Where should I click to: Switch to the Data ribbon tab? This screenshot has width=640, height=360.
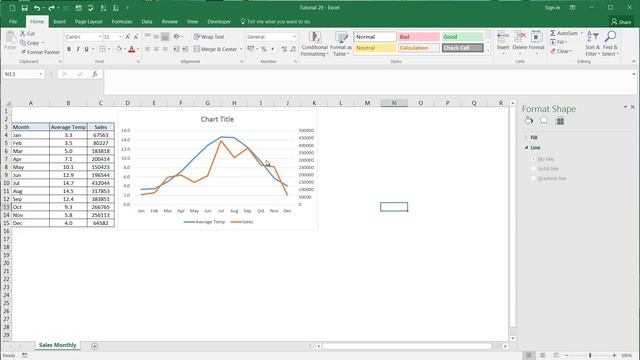147,21
